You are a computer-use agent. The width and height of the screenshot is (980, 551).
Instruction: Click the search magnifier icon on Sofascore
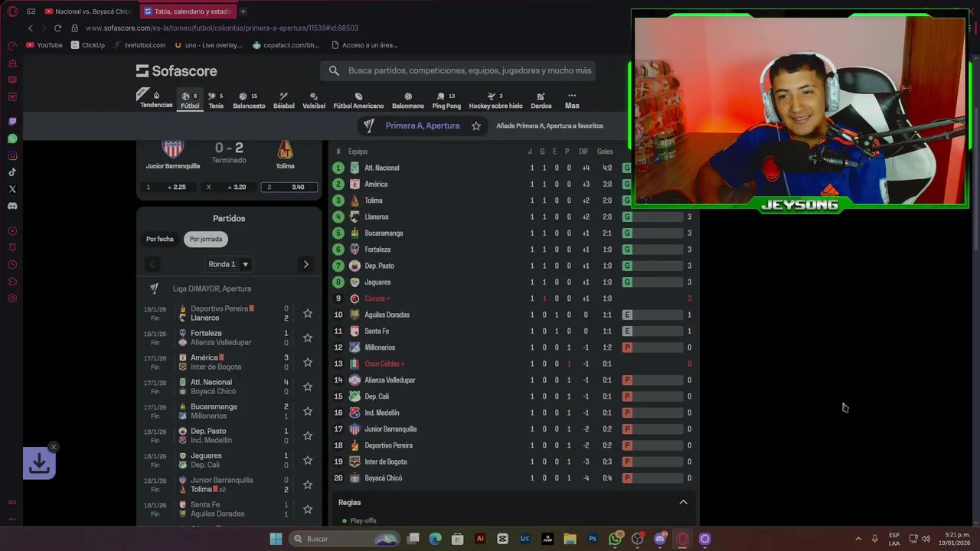[x=334, y=70]
